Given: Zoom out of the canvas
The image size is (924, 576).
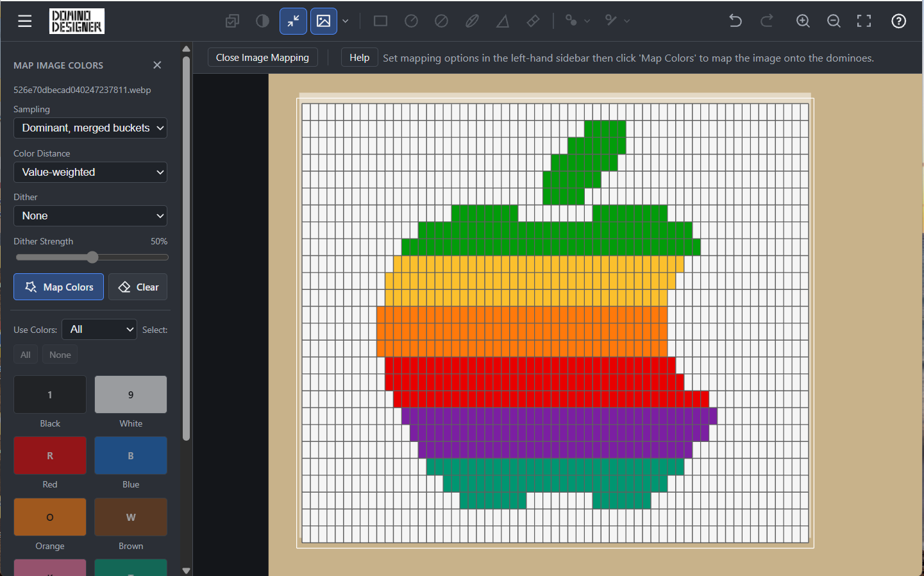Looking at the screenshot, I should [834, 21].
